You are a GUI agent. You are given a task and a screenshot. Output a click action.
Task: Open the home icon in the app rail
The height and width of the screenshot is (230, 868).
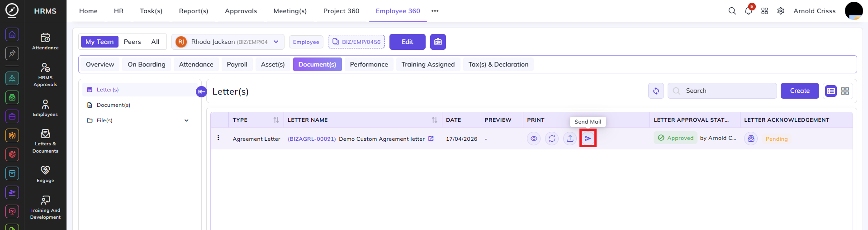pos(12,34)
